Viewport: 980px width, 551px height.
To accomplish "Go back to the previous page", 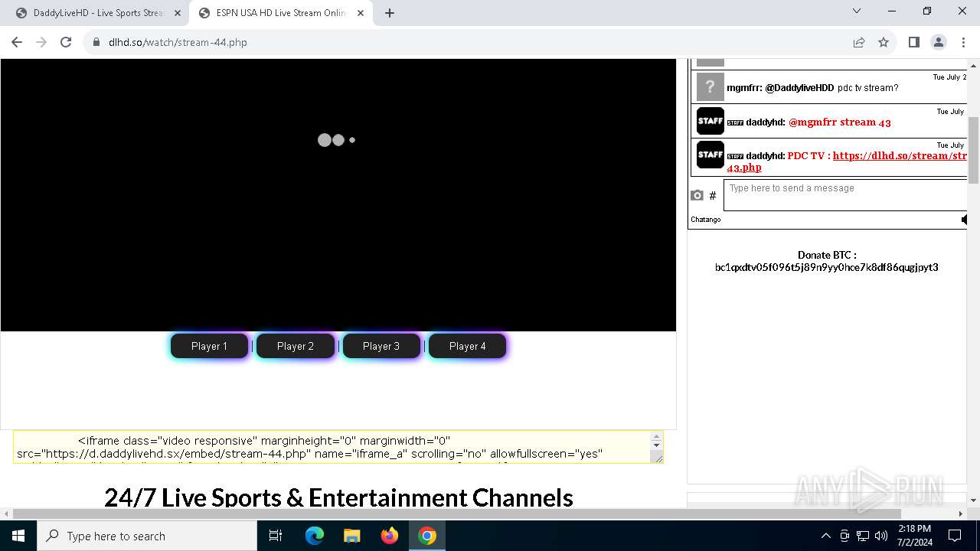I will (x=17, y=42).
